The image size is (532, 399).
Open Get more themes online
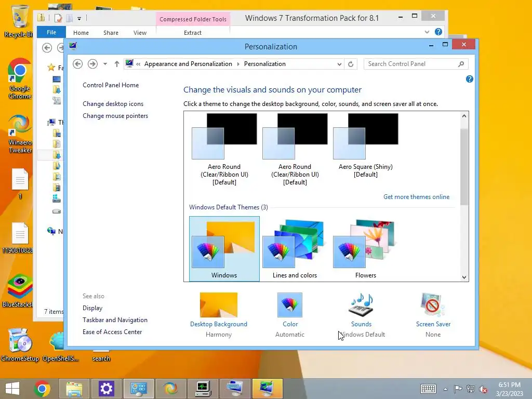point(416,197)
